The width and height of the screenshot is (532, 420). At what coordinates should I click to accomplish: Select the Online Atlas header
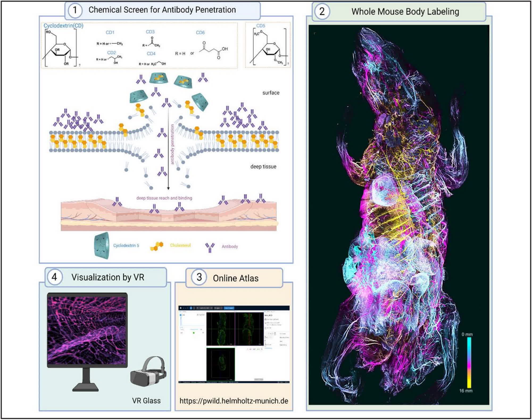235,278
